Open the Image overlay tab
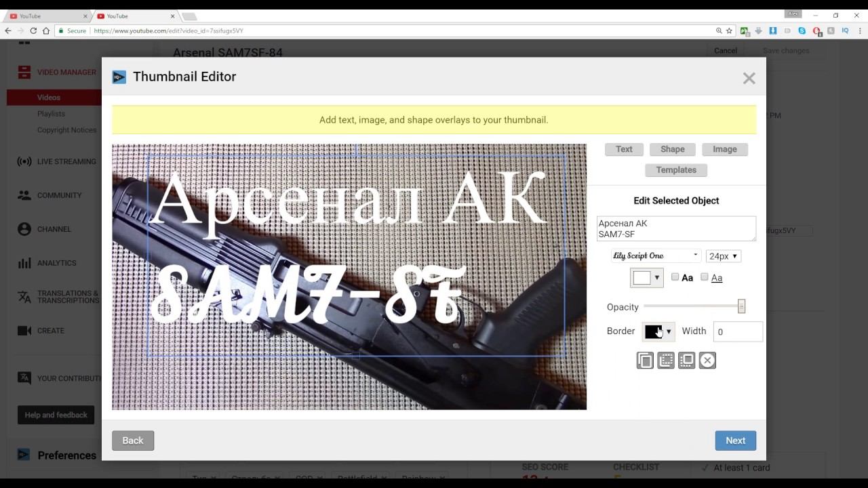The image size is (868, 488). (724, 149)
